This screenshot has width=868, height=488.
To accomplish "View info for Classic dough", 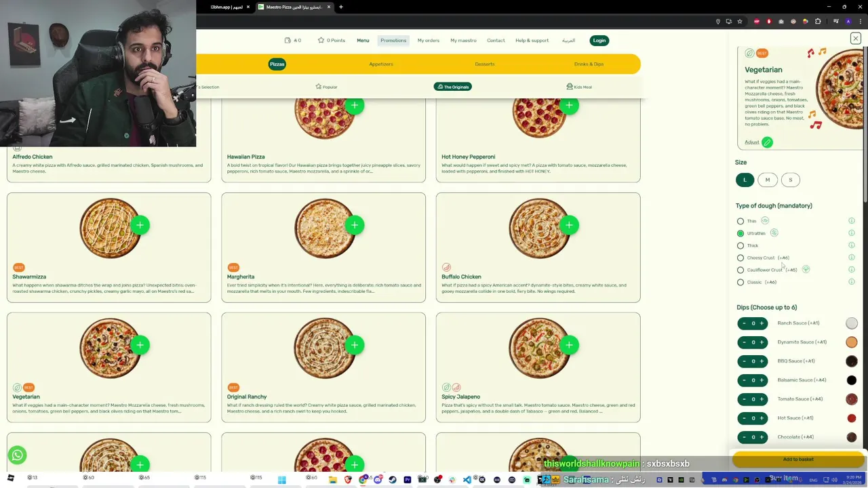I will [852, 282].
